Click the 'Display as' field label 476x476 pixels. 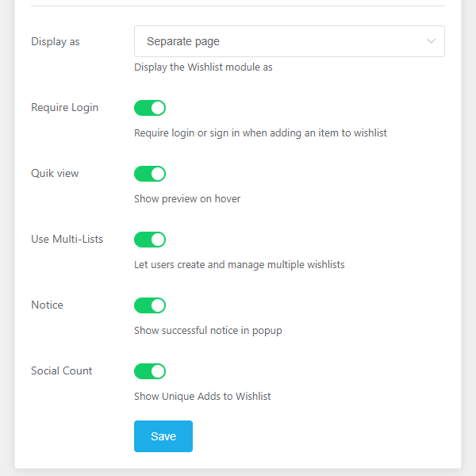[56, 41]
